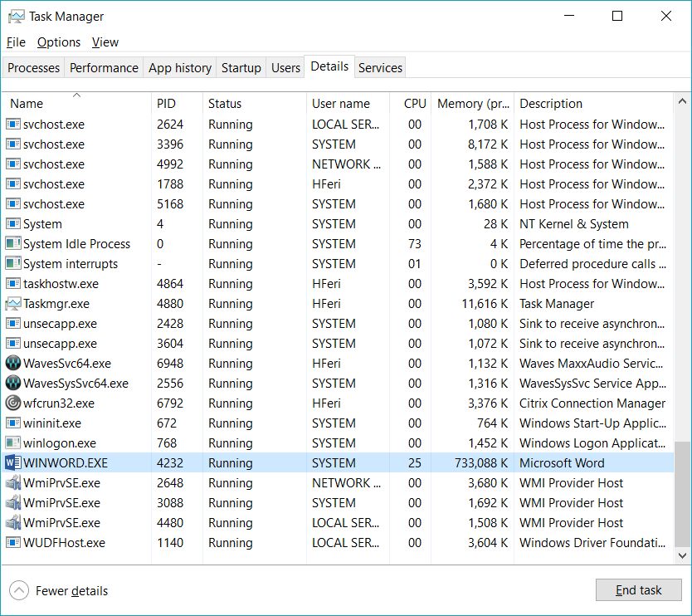The image size is (692, 616).
Task: Switch to the Services tab
Action: click(x=380, y=67)
